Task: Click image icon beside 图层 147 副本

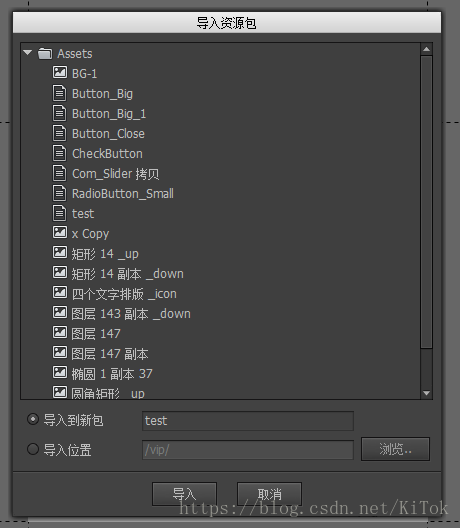Action: [60, 352]
